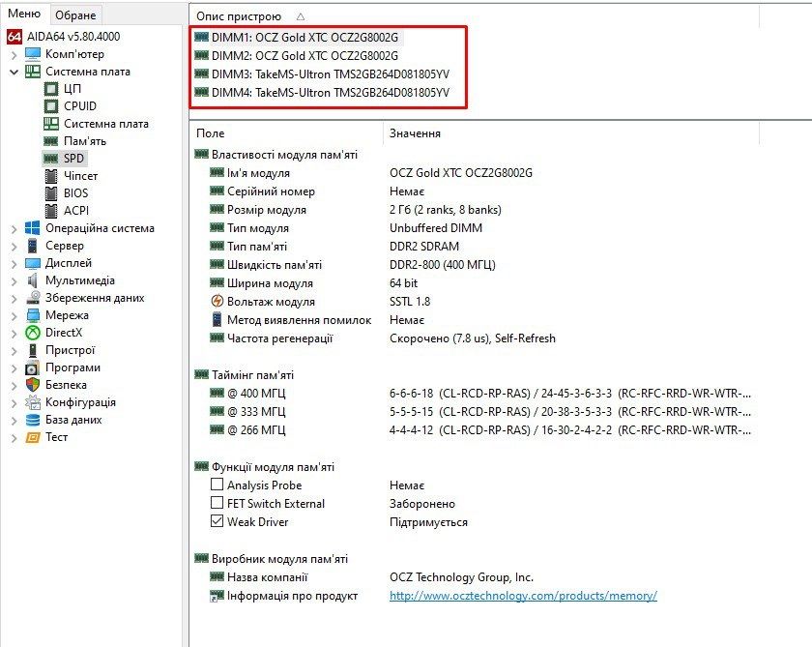812x647 pixels.
Task: Click the Операційна система Windows logo icon
Action: (33, 228)
